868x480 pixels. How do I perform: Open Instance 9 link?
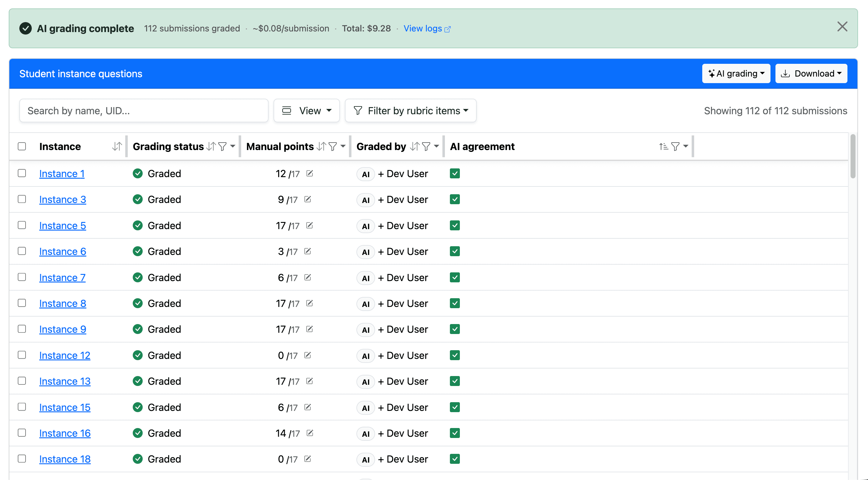(x=63, y=330)
